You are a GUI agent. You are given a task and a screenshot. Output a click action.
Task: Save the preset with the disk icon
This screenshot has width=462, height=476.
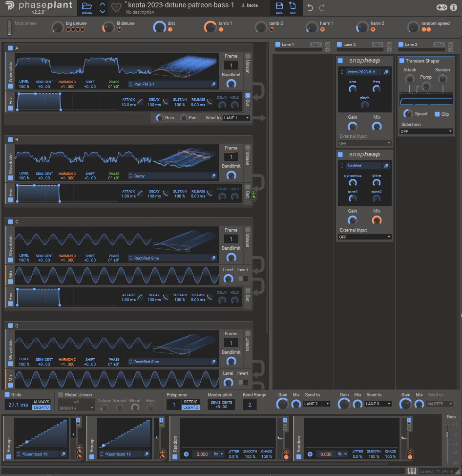[x=279, y=6]
